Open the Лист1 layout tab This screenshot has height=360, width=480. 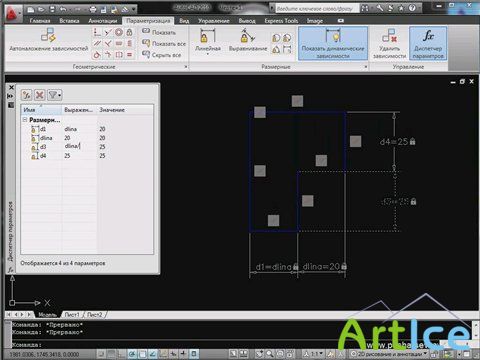pyautogui.click(x=72, y=315)
